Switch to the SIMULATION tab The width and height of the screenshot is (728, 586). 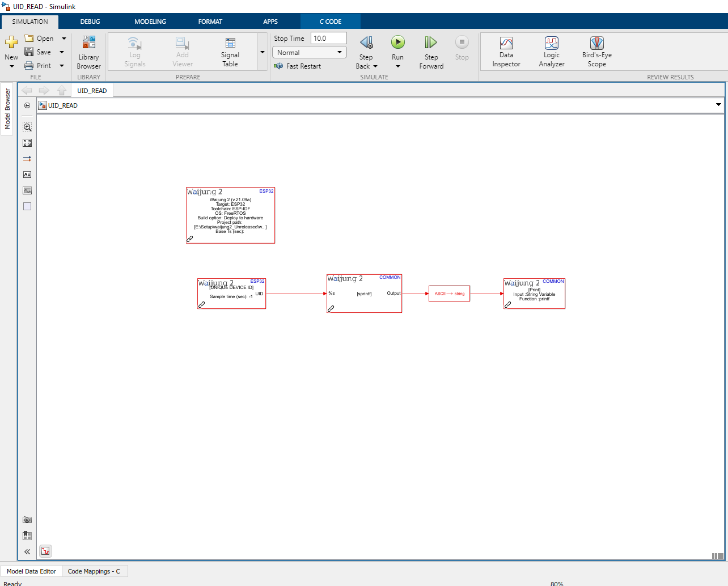[x=30, y=22]
